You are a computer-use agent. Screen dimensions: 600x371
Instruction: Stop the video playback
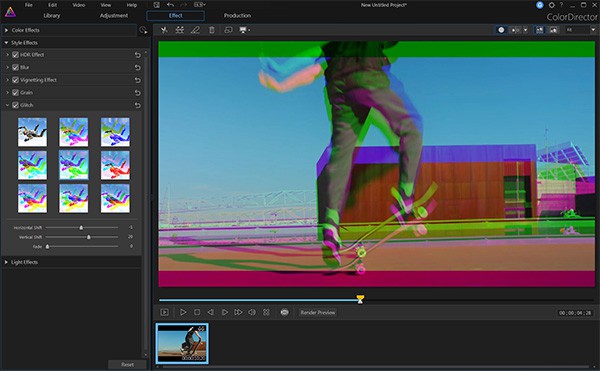197,312
